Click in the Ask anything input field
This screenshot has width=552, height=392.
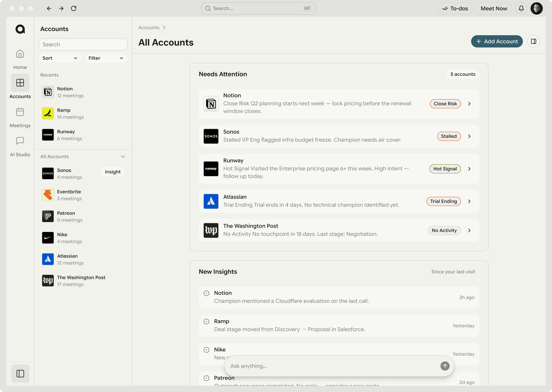point(314,366)
